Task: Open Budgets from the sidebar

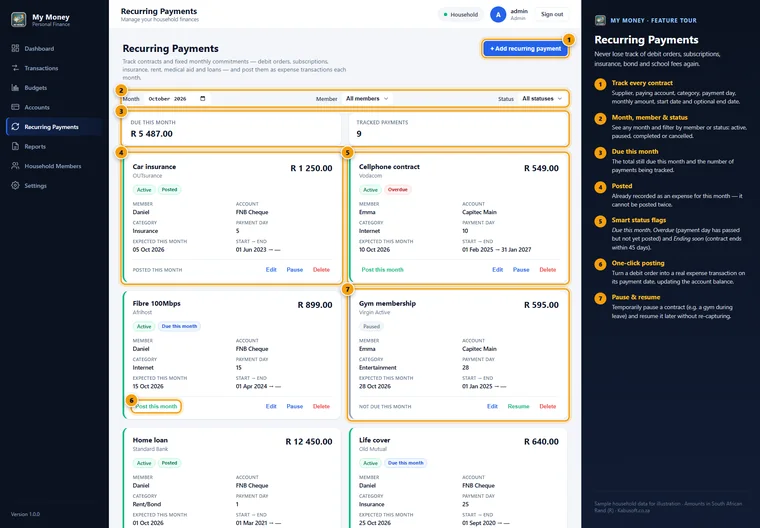Action: click(36, 88)
